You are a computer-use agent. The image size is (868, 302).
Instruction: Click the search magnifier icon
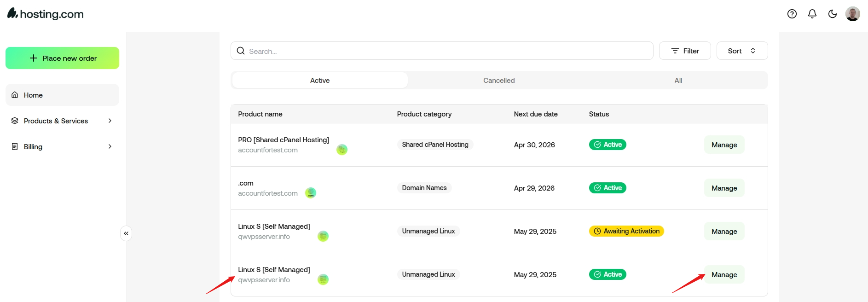241,51
